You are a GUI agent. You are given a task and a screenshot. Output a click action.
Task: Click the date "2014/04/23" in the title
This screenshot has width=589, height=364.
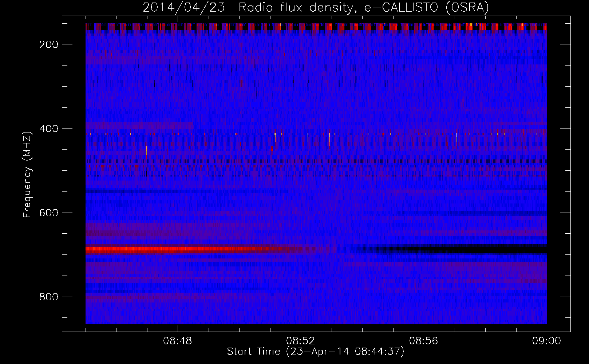[184, 8]
